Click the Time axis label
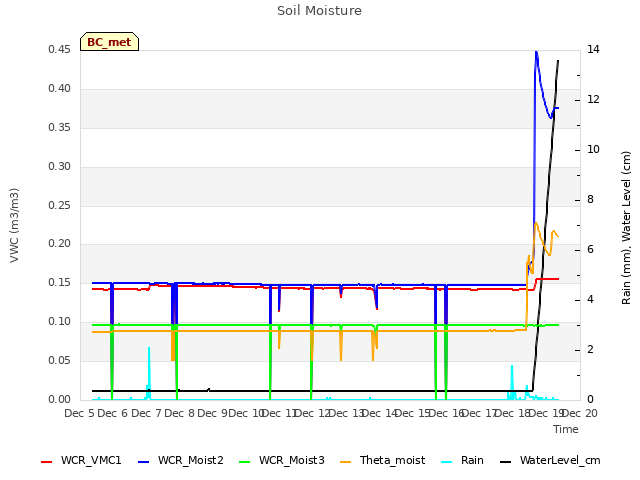This screenshot has width=640, height=480. (566, 429)
